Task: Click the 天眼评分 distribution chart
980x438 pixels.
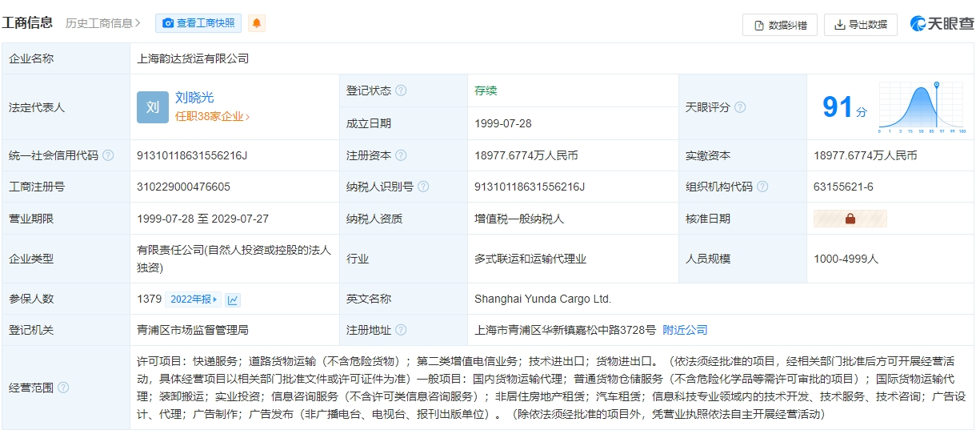Action: coord(922,107)
